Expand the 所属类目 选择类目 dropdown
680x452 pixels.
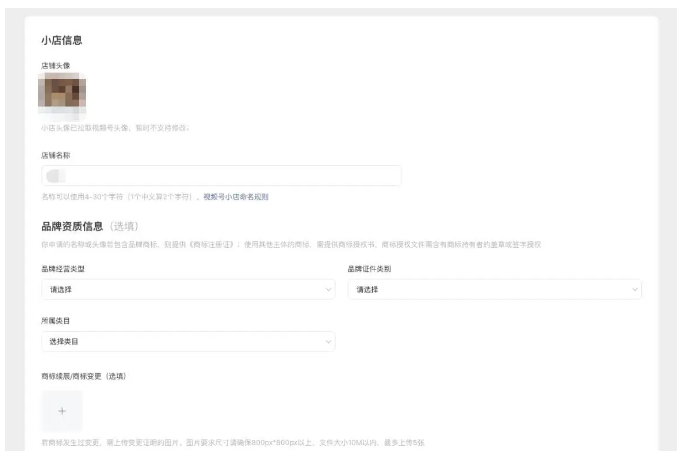[x=180, y=342]
